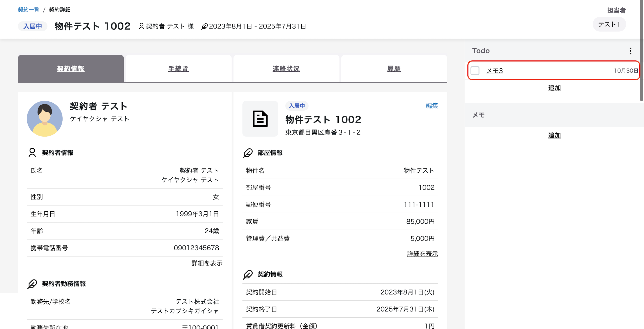Screen dimensions: 644x329
Task: Click the 携帯電話番号 row label
Action: tap(49, 248)
